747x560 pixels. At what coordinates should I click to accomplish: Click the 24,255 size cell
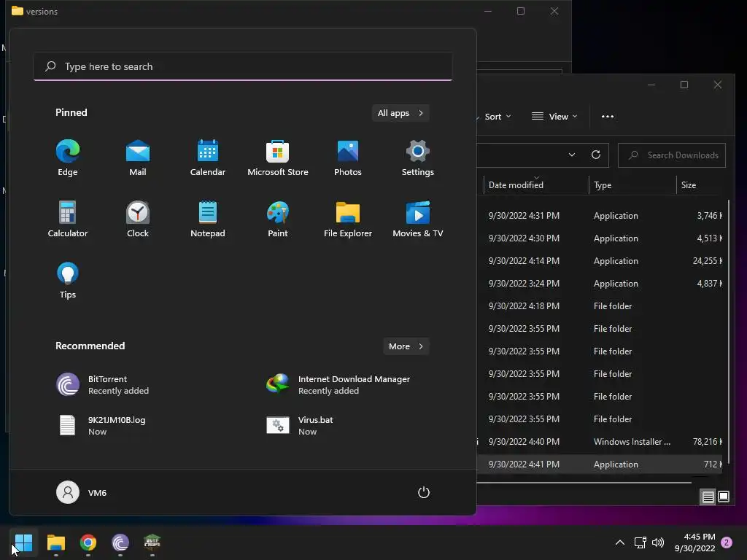point(708,261)
